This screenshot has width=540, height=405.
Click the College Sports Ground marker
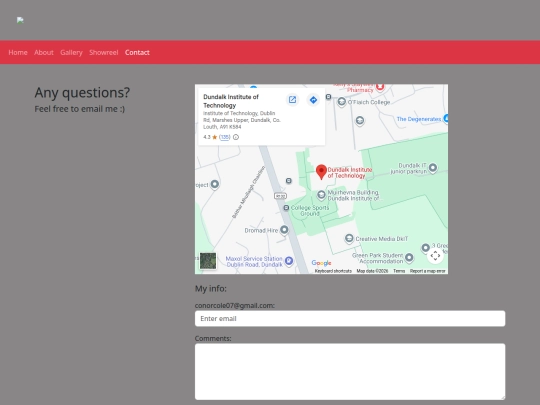286,208
